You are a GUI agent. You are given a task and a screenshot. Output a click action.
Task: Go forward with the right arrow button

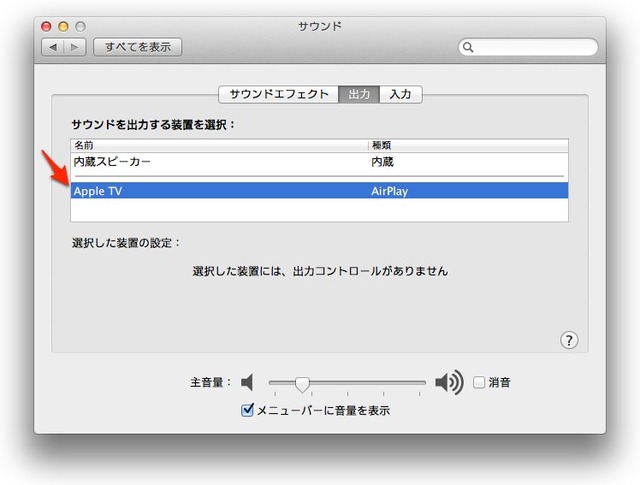75,47
